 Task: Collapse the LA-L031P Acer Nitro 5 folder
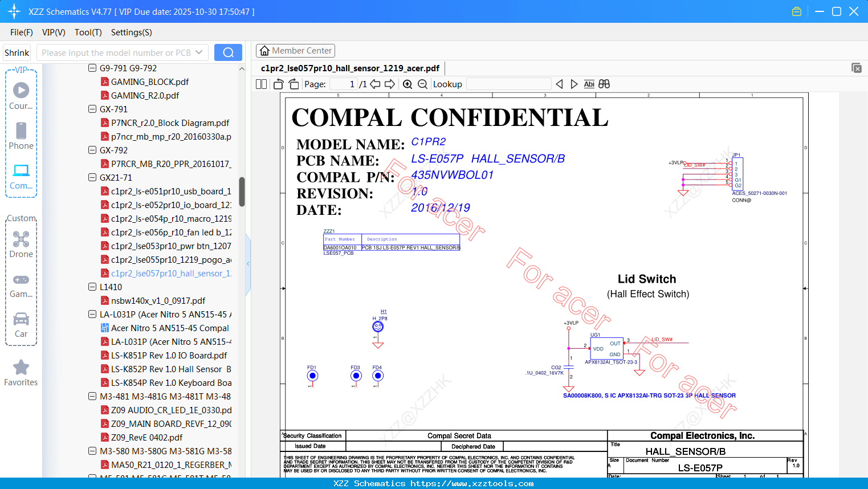[x=92, y=314]
